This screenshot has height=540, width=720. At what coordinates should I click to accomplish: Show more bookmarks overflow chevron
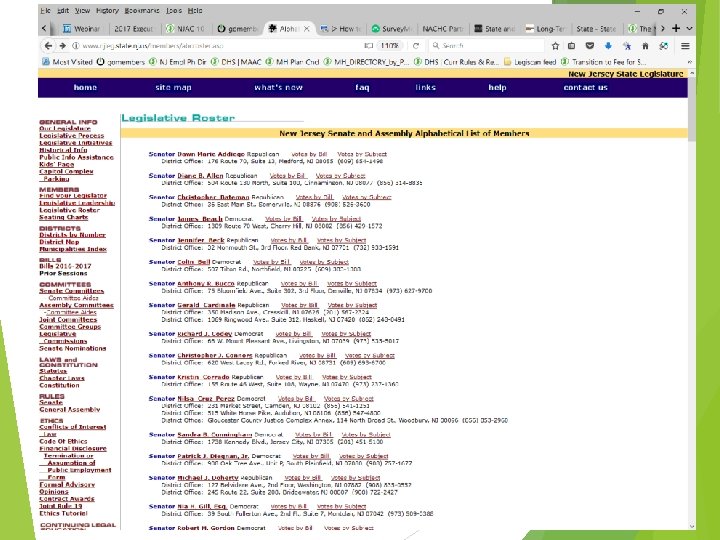coord(689,62)
